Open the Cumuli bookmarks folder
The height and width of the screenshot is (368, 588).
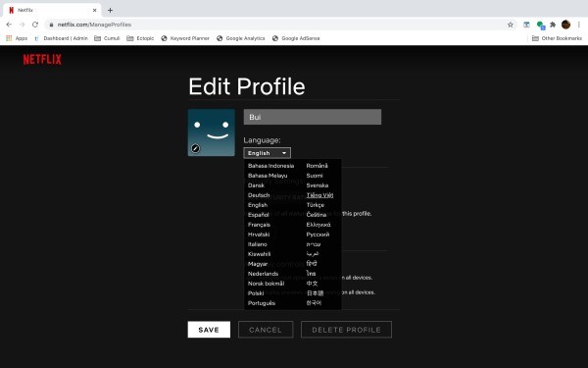click(107, 38)
